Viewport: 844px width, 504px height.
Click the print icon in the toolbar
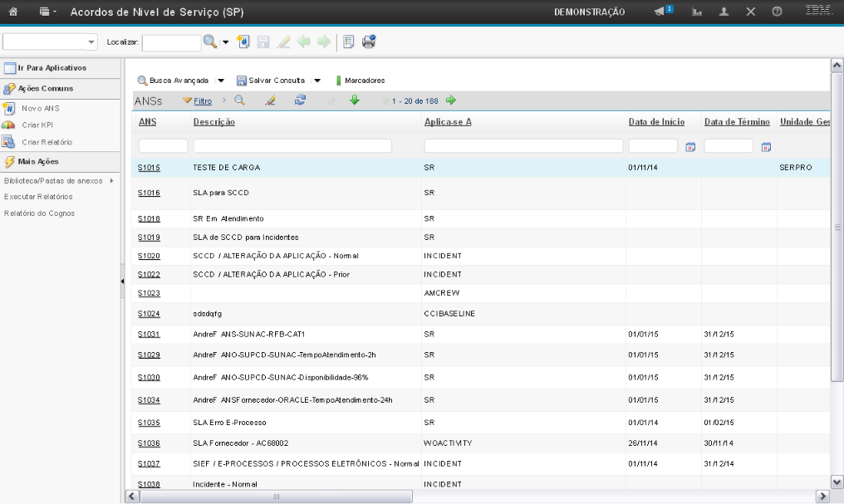pyautogui.click(x=369, y=42)
